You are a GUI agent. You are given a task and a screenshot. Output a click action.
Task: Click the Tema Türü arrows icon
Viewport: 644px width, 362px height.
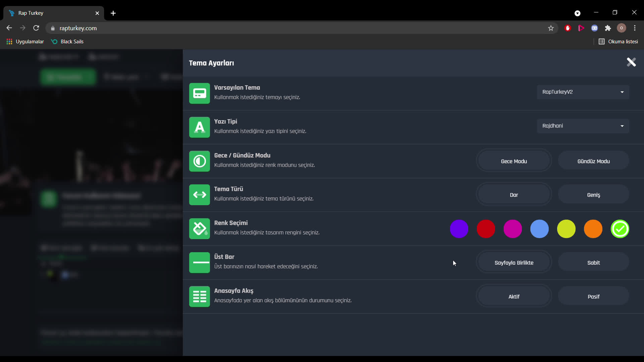(199, 195)
